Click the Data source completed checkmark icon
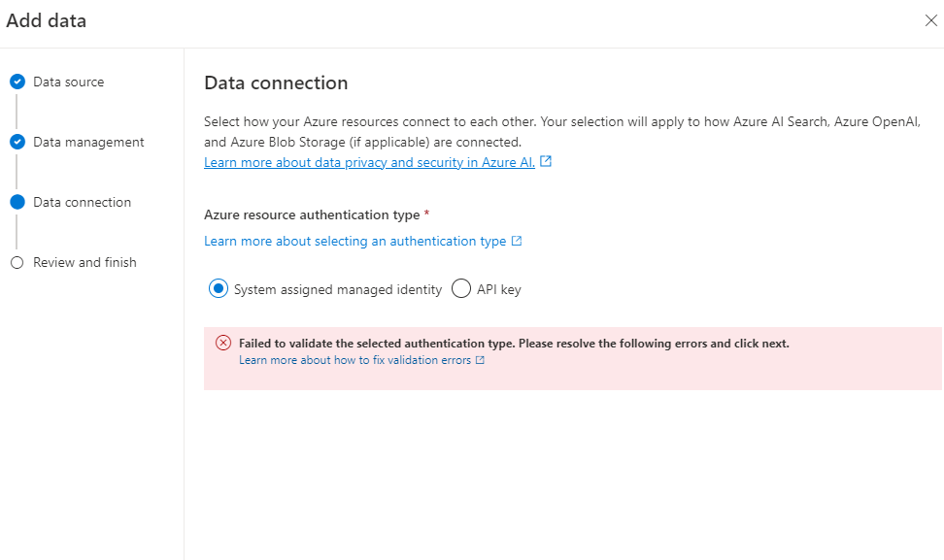 tap(17, 82)
